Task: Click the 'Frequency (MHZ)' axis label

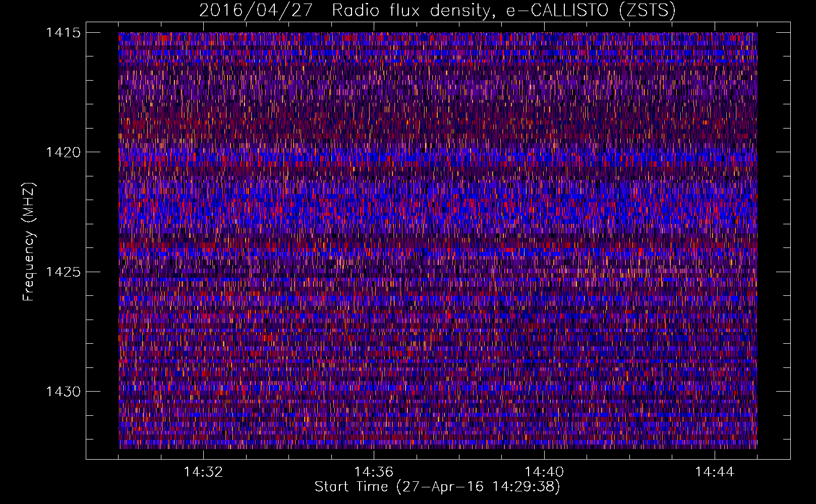Action: point(29,242)
